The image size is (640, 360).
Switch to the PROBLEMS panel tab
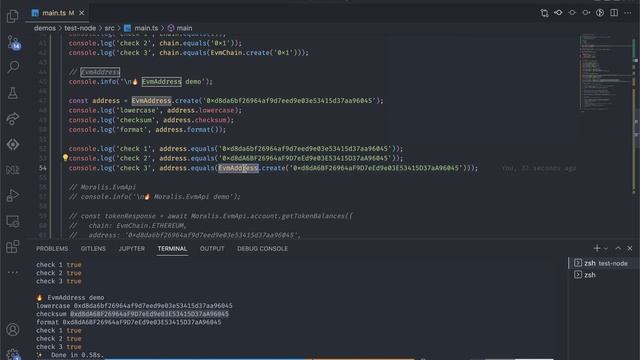coord(52,249)
